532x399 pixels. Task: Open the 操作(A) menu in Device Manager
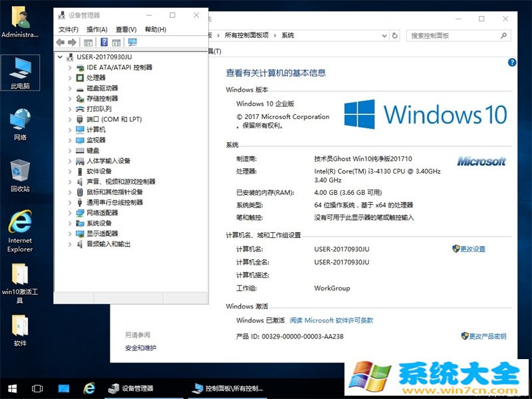pos(97,29)
